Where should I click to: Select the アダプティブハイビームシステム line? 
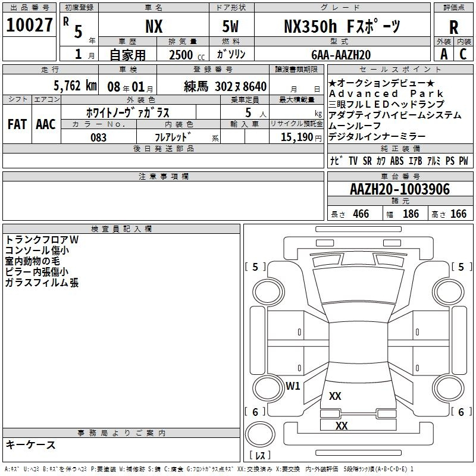395,115
